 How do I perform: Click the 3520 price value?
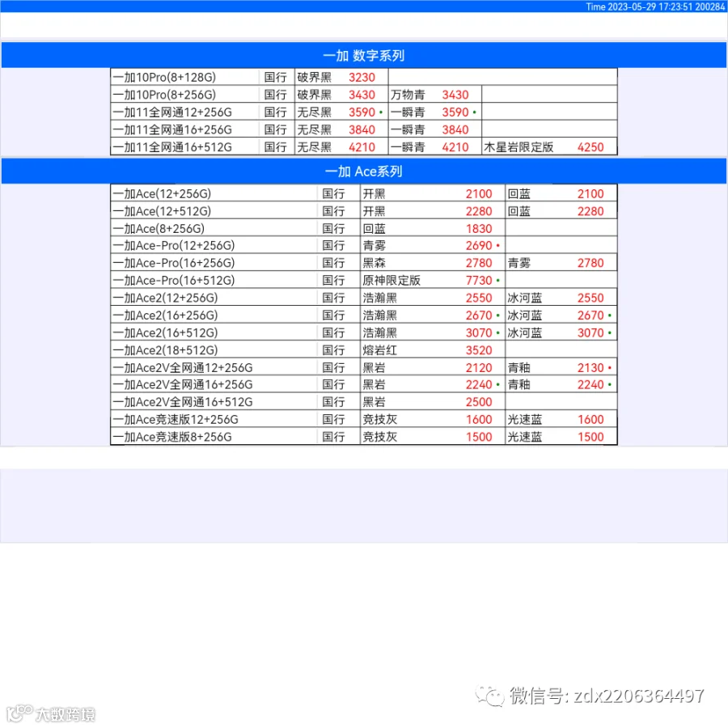(479, 350)
